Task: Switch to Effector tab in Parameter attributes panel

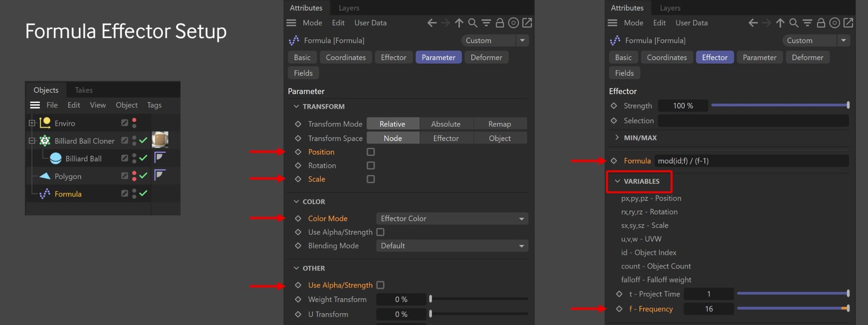Action: coord(394,57)
